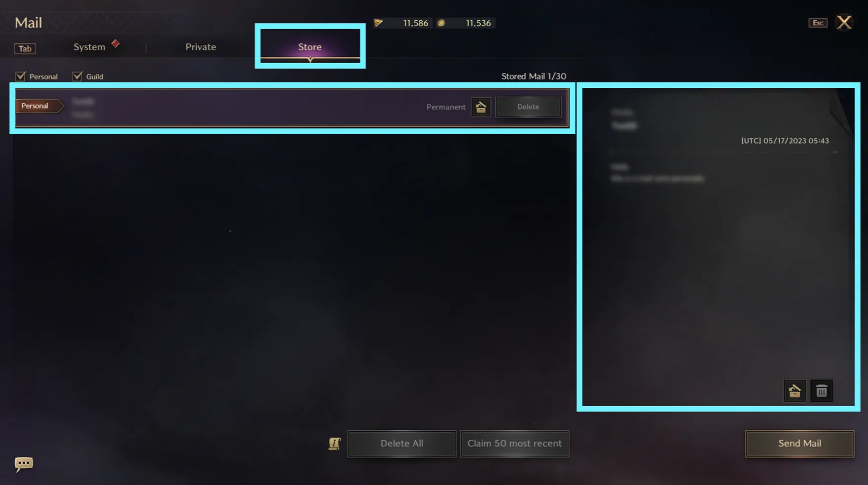Click the Delete All button
This screenshot has height=485, width=868.
402,444
